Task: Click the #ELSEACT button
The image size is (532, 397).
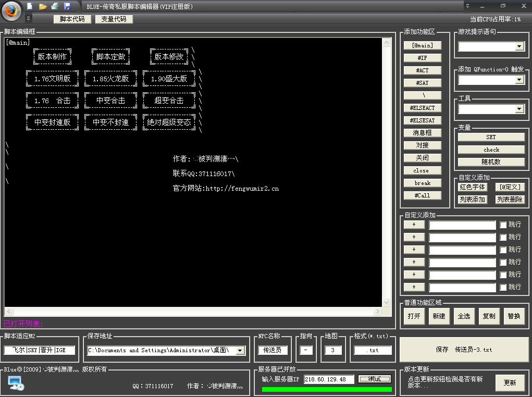Action: click(x=422, y=108)
